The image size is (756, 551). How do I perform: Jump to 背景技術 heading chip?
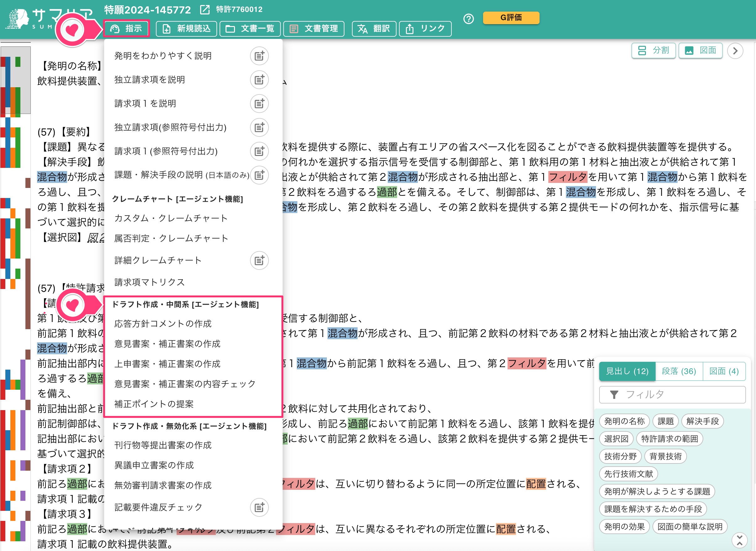(x=665, y=456)
